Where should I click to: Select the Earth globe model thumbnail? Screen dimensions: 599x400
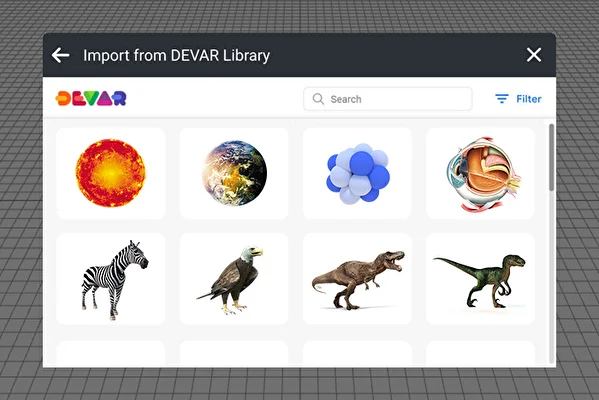point(234,173)
